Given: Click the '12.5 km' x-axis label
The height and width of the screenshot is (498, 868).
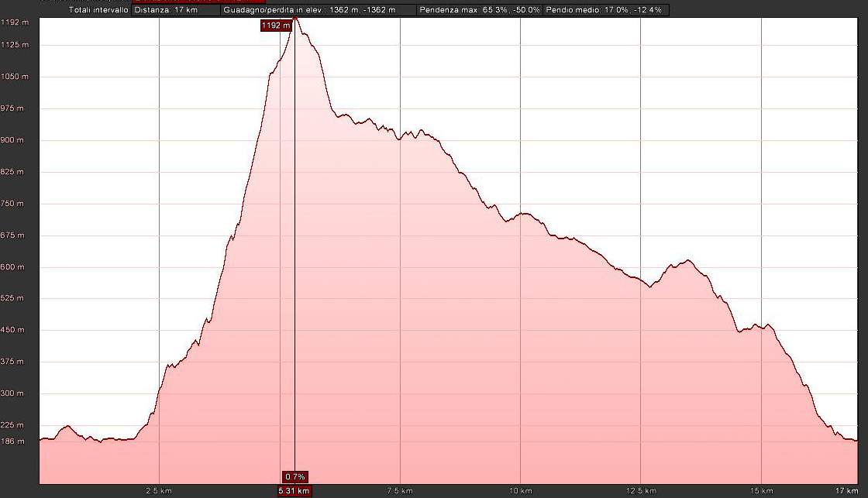Looking at the screenshot, I should click(x=641, y=491).
